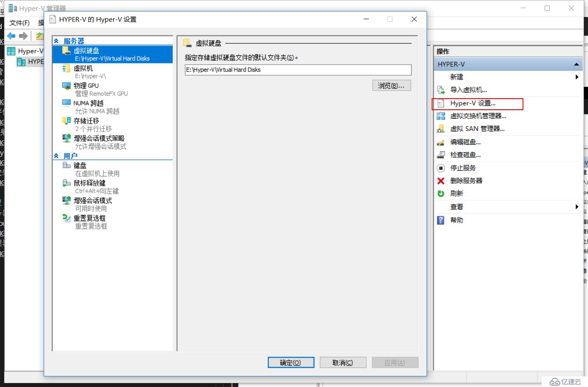
Task: Open 虚拟交换机管理器... action
Action: click(x=478, y=116)
